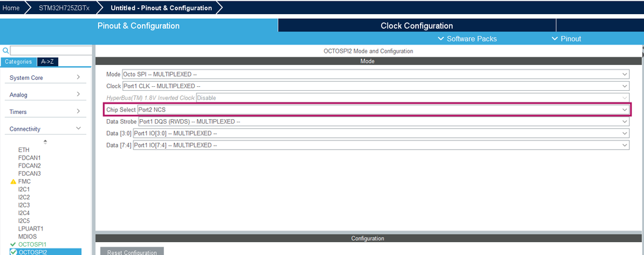Viewport: 644px width, 255px height.
Task: Select the A->Z tab
Action: (x=48, y=62)
